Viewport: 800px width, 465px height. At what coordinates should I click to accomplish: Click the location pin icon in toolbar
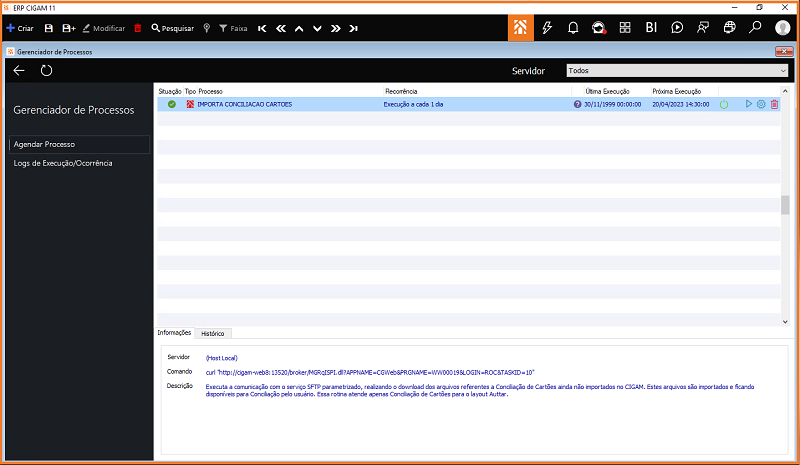[x=207, y=28]
